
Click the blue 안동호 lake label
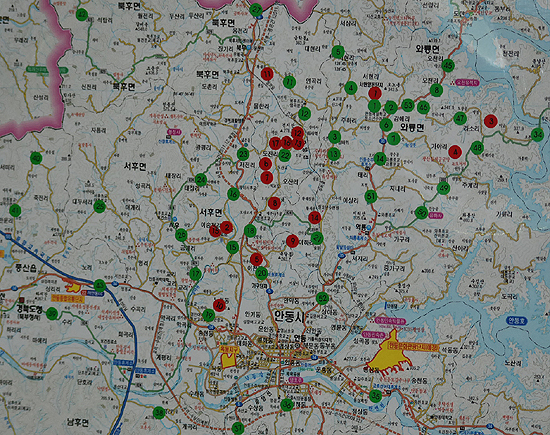coord(517,320)
